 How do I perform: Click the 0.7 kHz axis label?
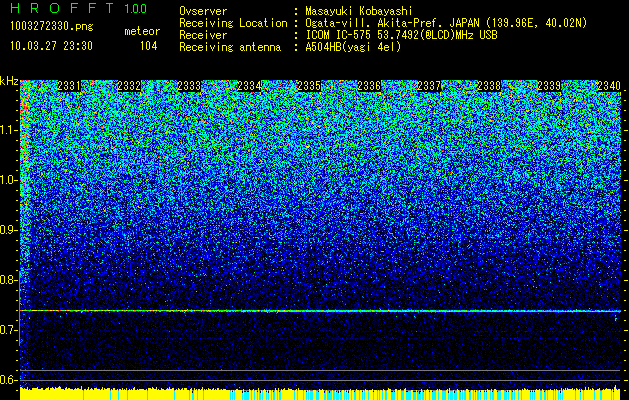point(9,330)
